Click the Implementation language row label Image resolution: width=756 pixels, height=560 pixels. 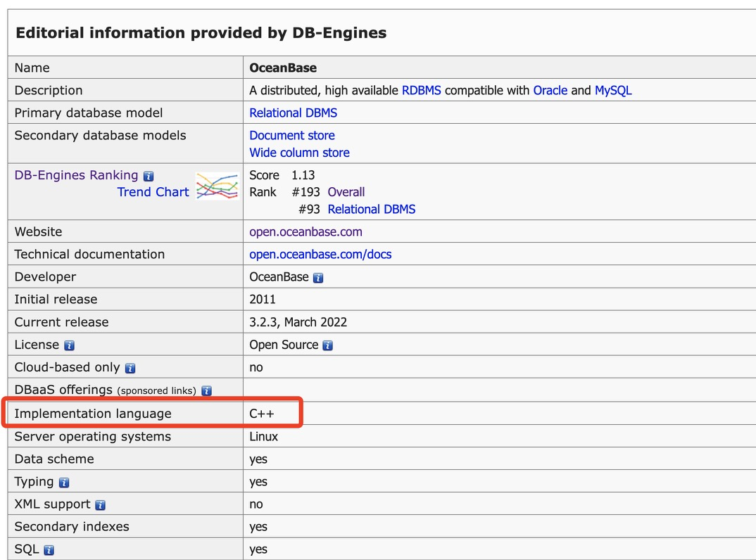pyautogui.click(x=93, y=414)
